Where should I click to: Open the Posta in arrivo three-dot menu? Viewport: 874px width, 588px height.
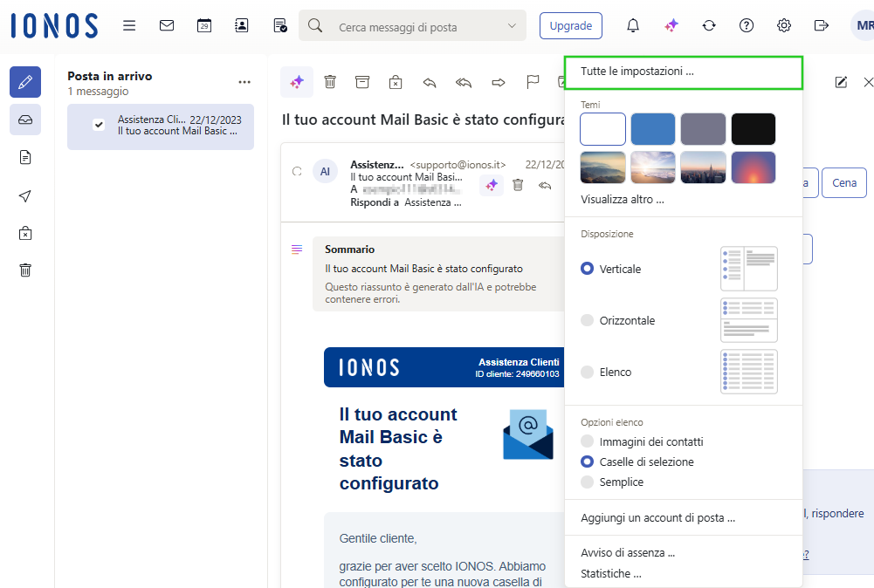click(244, 82)
